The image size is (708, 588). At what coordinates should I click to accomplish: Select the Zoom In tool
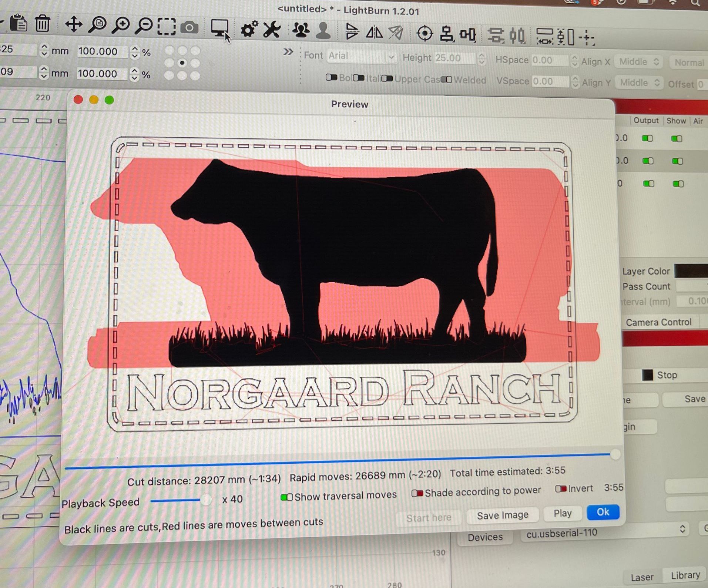pyautogui.click(x=122, y=25)
